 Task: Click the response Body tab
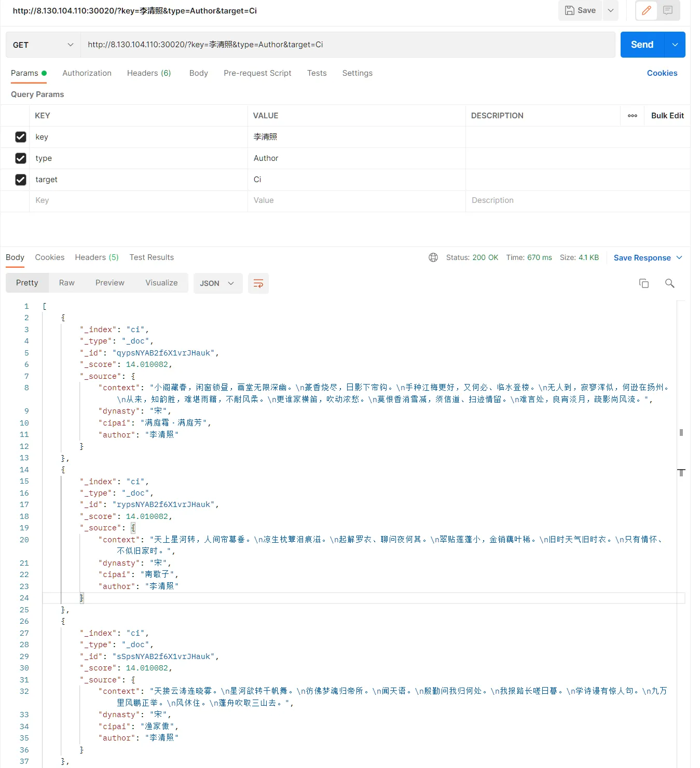pyautogui.click(x=15, y=257)
